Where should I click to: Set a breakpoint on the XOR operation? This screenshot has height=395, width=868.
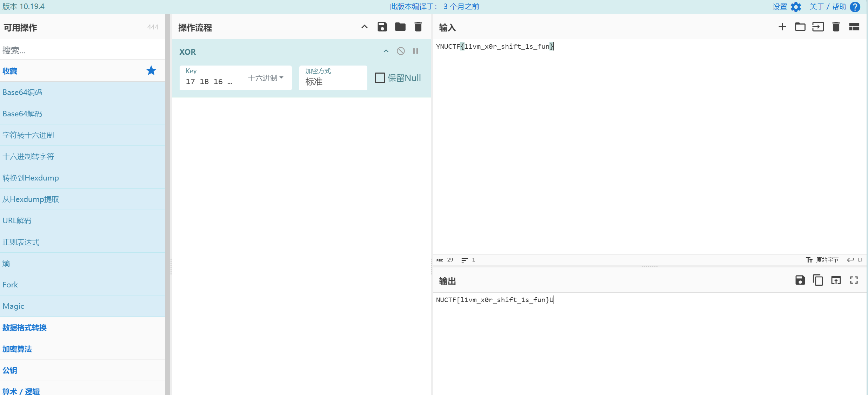click(x=415, y=51)
